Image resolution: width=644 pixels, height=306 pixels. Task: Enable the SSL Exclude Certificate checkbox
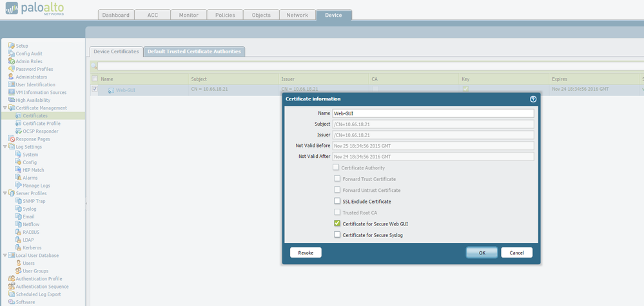[337, 202]
